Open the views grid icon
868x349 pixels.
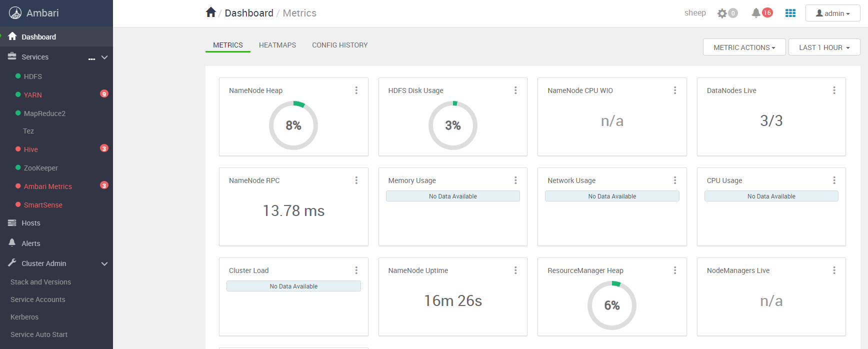click(790, 13)
